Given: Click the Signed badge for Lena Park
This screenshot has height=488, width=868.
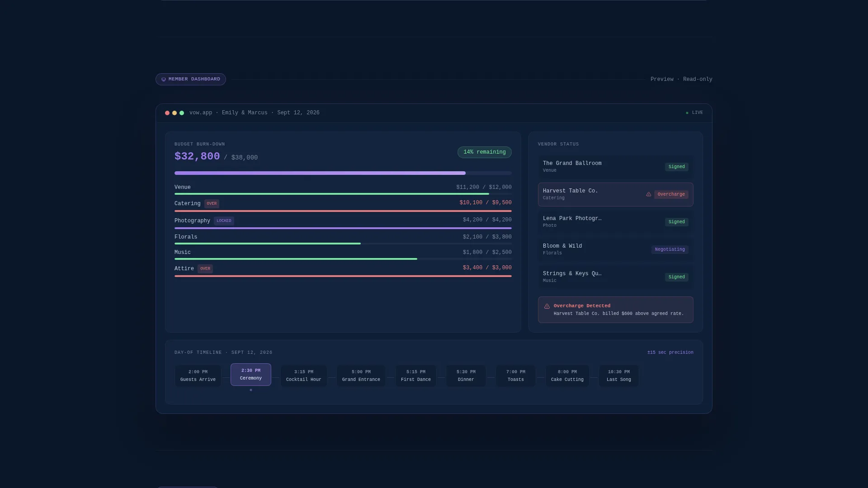Looking at the screenshot, I should coord(677,222).
